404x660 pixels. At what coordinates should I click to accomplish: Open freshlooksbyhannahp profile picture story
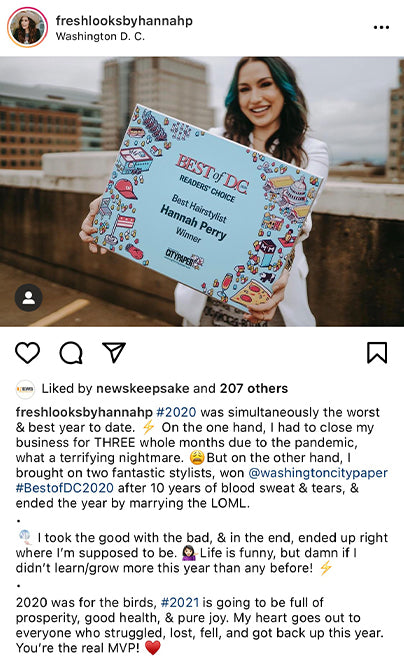(x=27, y=27)
